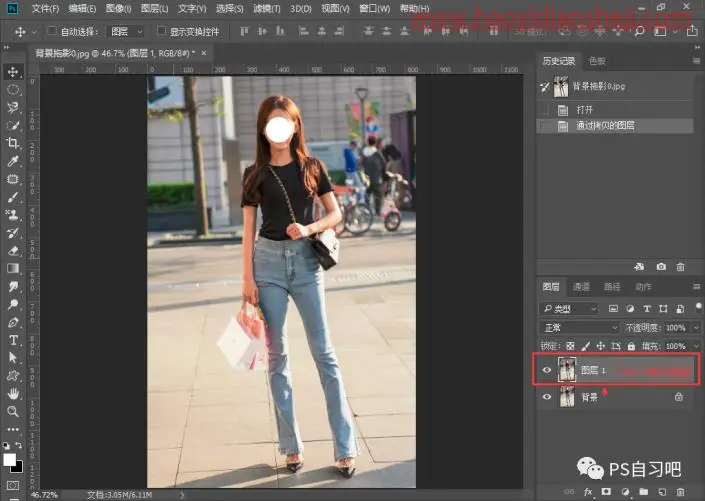Screen dimensions: 705x501
Task: Open the Layers panel flyout menu
Action: 696,286
